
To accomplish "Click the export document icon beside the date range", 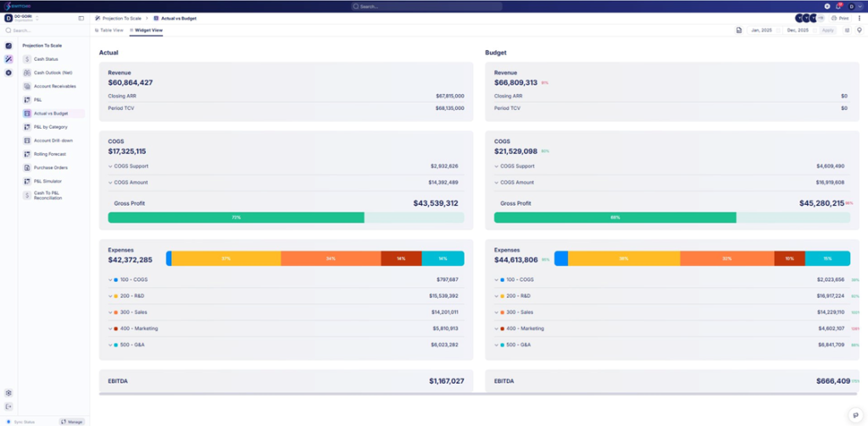I will (x=738, y=30).
